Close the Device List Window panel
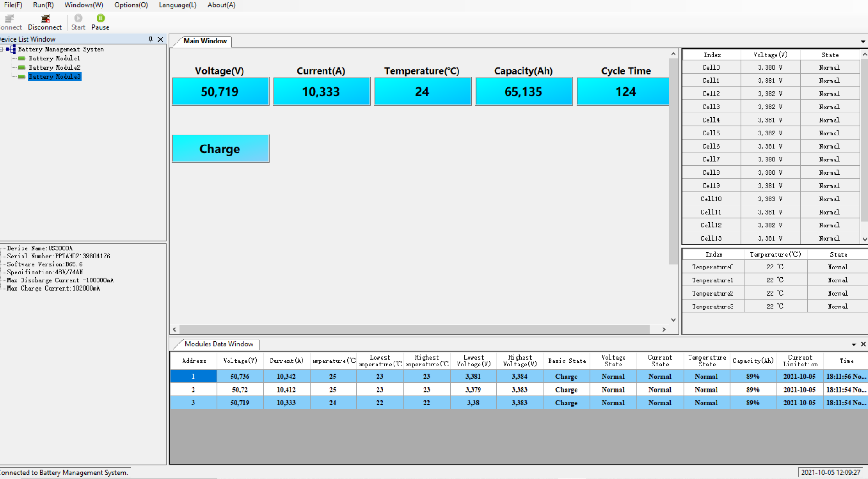This screenshot has width=868, height=479. point(161,39)
